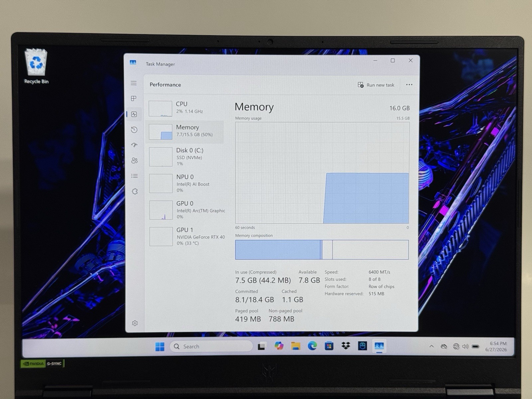Viewport: 532px width, 399px height.
Task: Click the '419 MB' Paged pool value
Action: pyautogui.click(x=248, y=319)
